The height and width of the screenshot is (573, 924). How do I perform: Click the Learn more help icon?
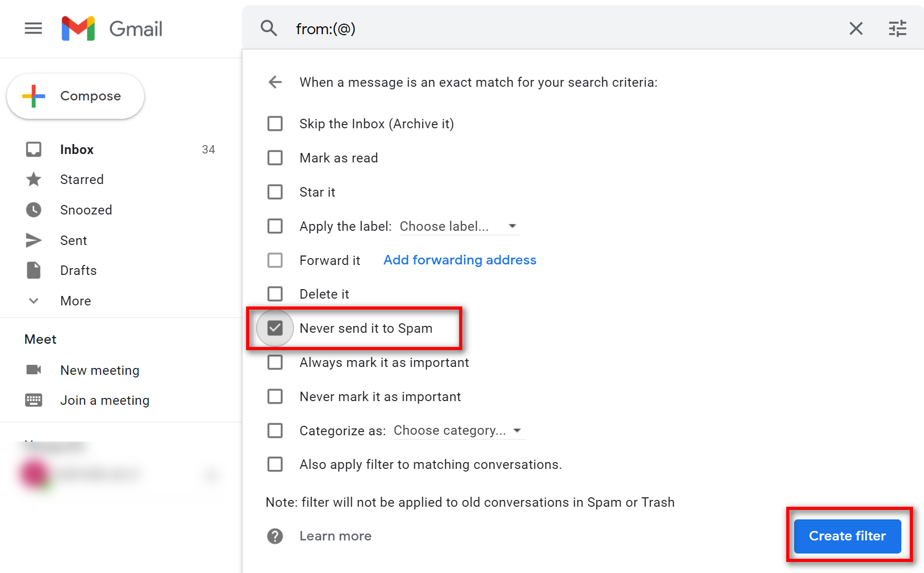click(x=275, y=536)
